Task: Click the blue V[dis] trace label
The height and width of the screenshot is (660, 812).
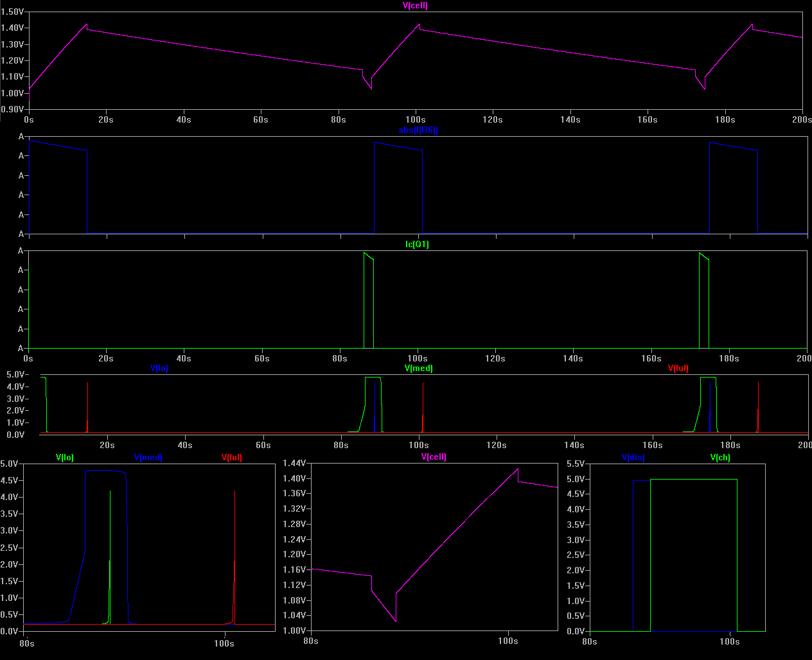Action: (633, 458)
